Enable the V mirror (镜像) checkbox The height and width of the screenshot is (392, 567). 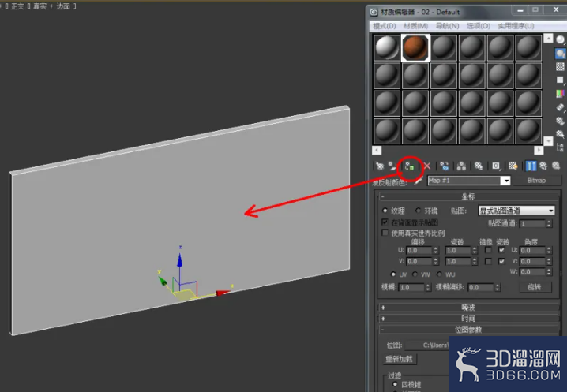(x=488, y=261)
